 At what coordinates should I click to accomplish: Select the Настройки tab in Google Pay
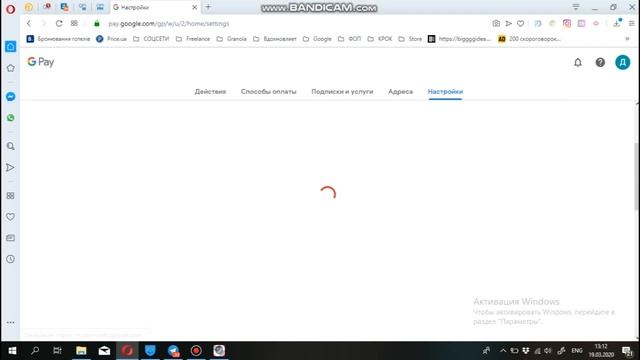[445, 91]
